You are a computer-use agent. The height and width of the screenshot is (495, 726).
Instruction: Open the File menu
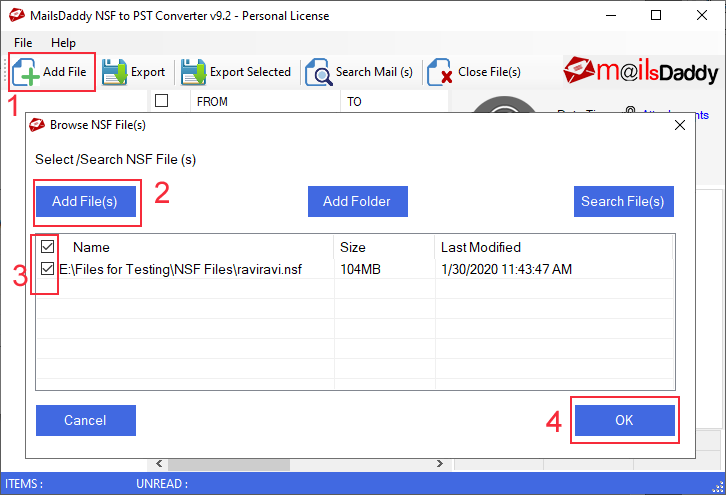pos(23,43)
